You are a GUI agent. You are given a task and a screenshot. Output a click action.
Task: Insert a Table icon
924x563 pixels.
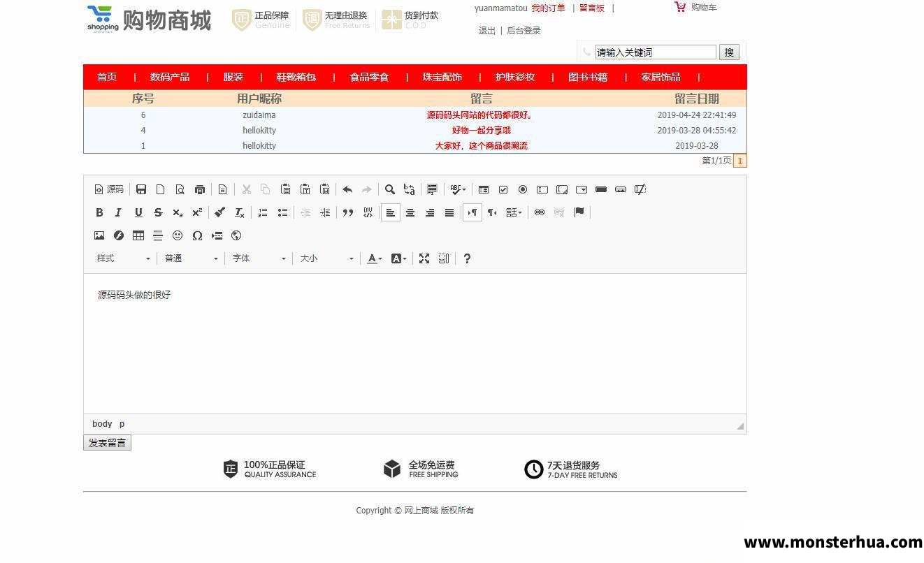pos(138,235)
